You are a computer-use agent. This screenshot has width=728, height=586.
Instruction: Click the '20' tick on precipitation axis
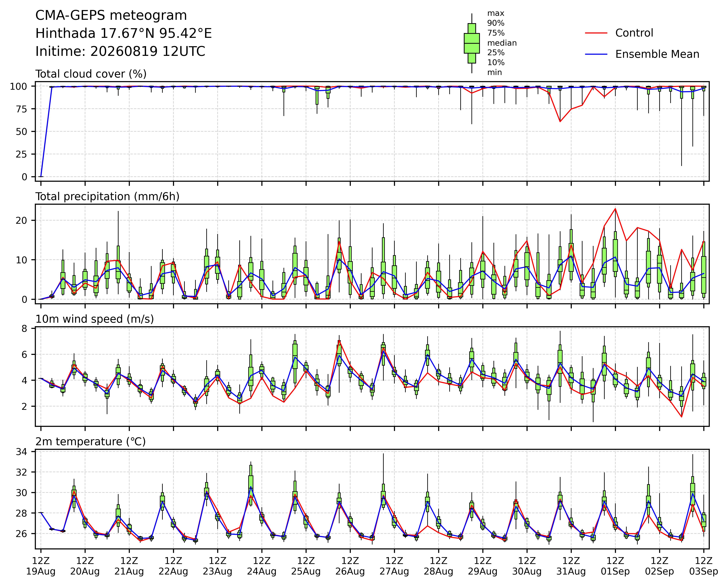22,221
